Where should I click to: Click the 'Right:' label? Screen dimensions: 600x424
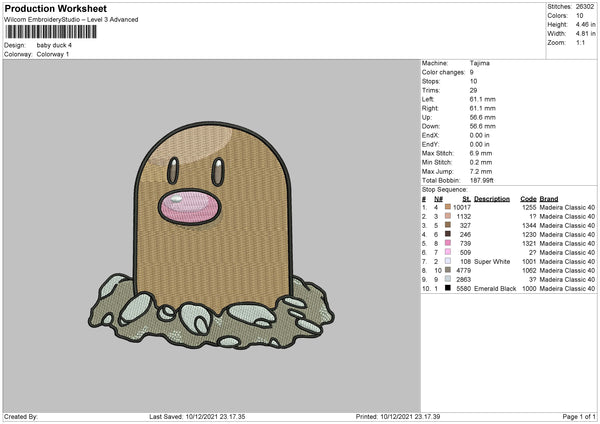click(429, 108)
